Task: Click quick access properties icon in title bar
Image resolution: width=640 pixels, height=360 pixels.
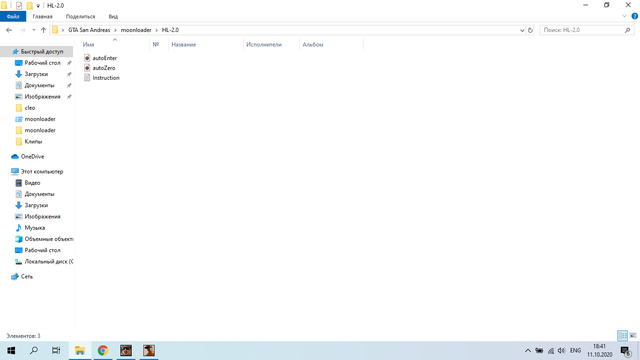Action: point(19,6)
